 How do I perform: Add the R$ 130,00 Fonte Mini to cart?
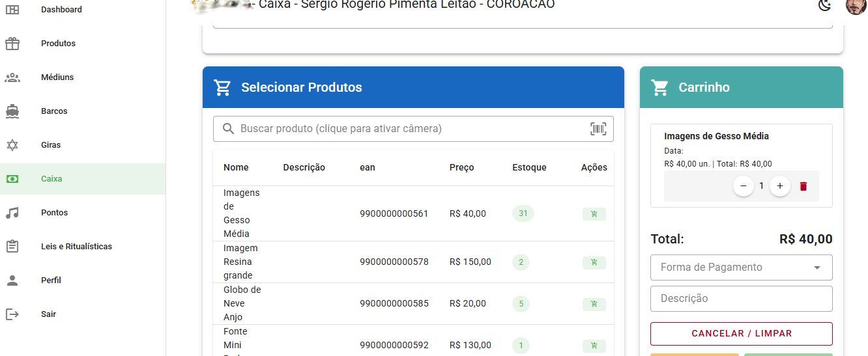(x=594, y=346)
